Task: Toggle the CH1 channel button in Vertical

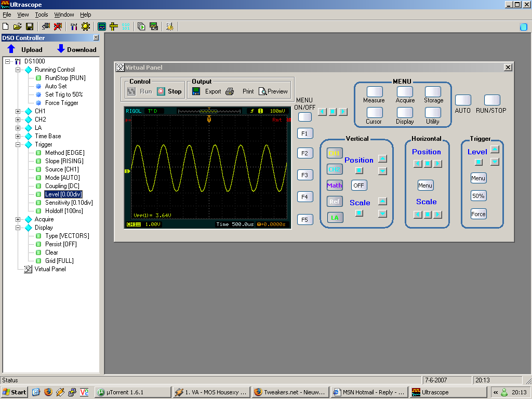Action: (334, 153)
